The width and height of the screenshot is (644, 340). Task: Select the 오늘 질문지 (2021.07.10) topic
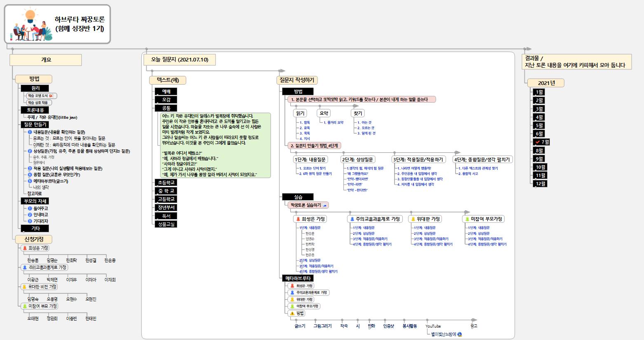180,60
